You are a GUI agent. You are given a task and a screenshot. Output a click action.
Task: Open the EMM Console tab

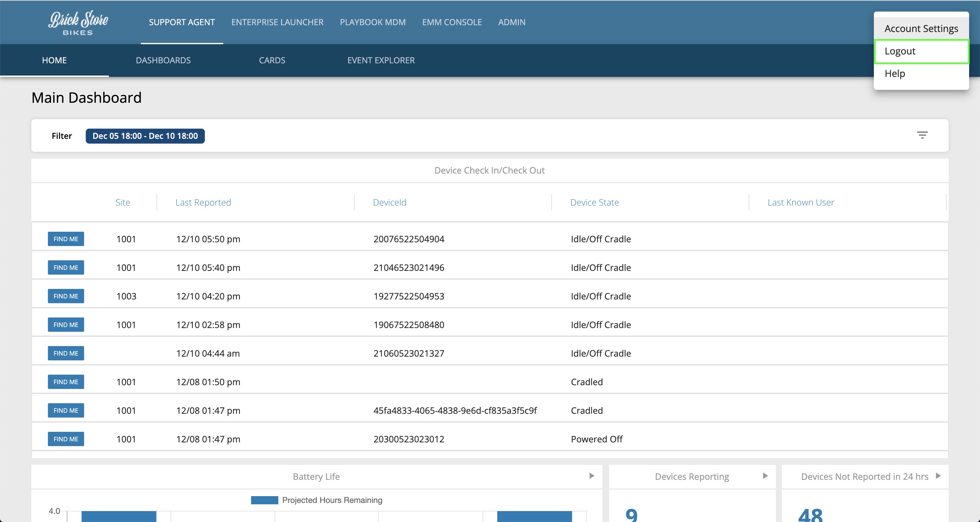[x=452, y=22]
